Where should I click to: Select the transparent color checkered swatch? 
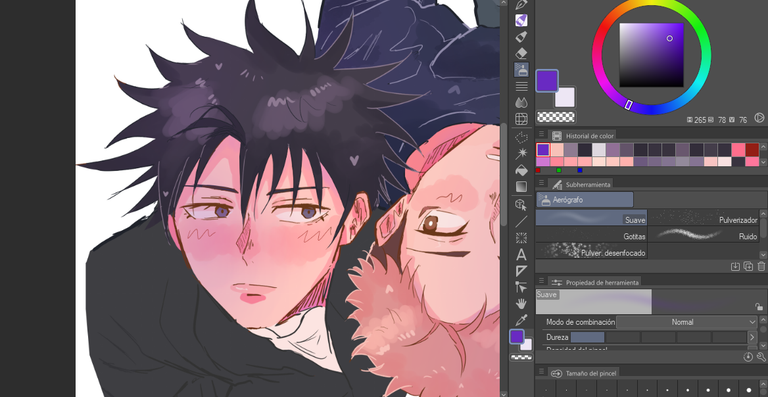pyautogui.click(x=556, y=117)
